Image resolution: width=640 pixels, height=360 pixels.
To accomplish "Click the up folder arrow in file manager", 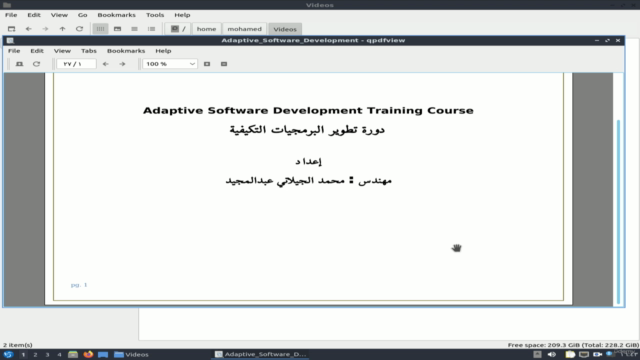I will pos(62,29).
